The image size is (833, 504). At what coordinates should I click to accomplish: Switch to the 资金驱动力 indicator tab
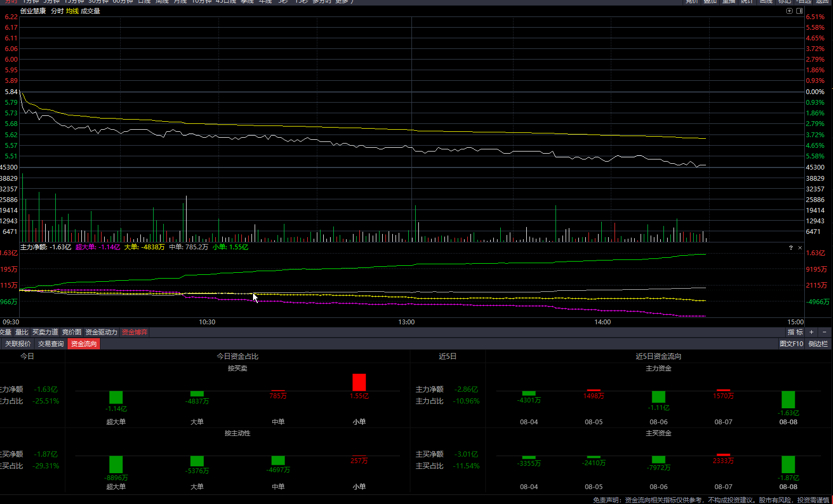[102, 332]
